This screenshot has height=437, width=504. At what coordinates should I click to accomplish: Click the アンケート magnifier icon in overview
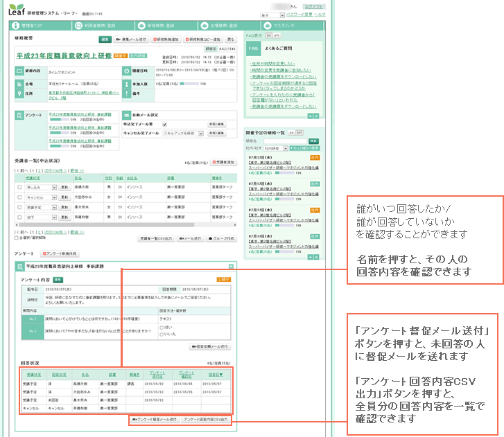point(19,115)
